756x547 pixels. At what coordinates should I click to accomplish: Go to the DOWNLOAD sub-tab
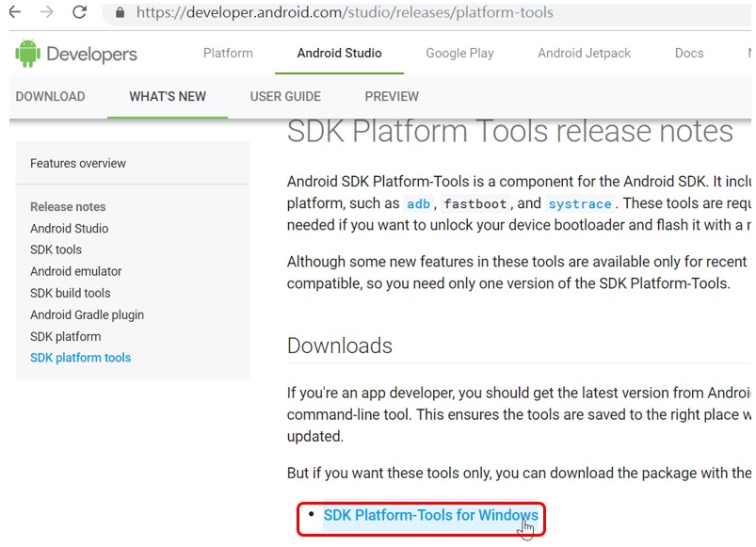(50, 96)
